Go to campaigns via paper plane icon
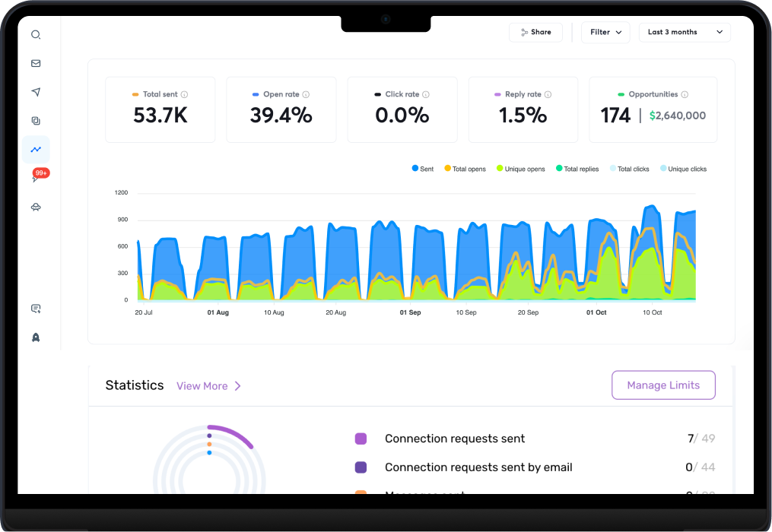Screen dimensions: 772x532 (36, 92)
